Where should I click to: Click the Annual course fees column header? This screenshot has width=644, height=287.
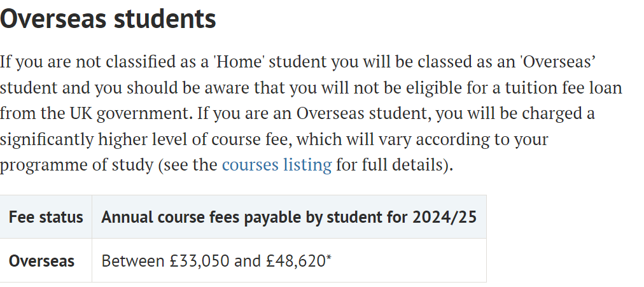(289, 217)
